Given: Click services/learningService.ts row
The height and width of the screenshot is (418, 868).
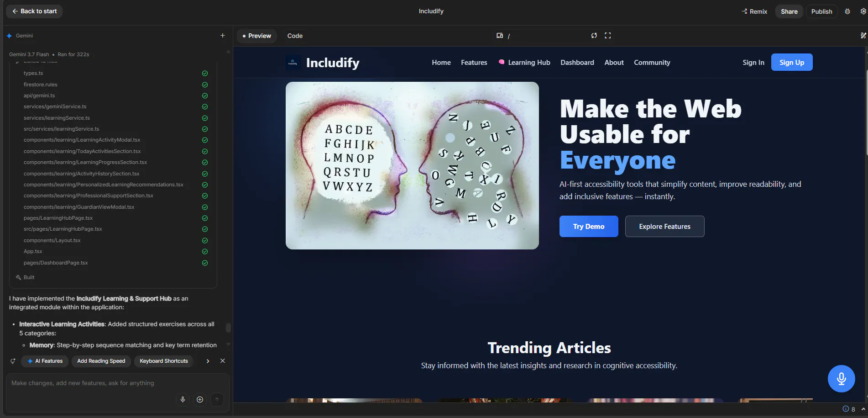Looking at the screenshot, I should coord(57,118).
